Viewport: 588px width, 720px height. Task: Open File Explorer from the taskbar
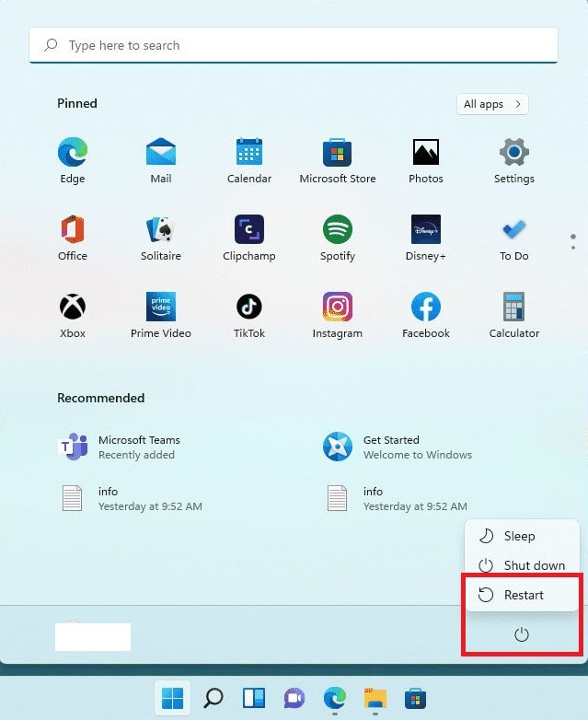375,699
